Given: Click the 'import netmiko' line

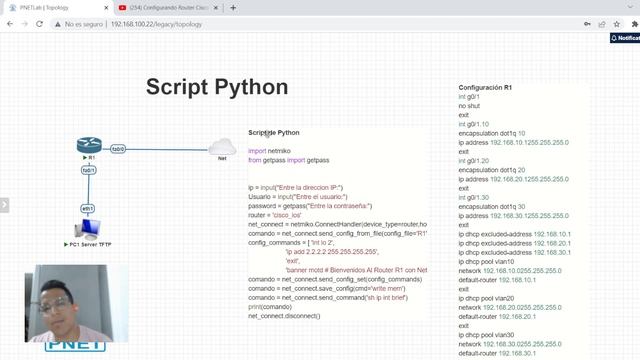Looking at the screenshot, I should 269,151.
